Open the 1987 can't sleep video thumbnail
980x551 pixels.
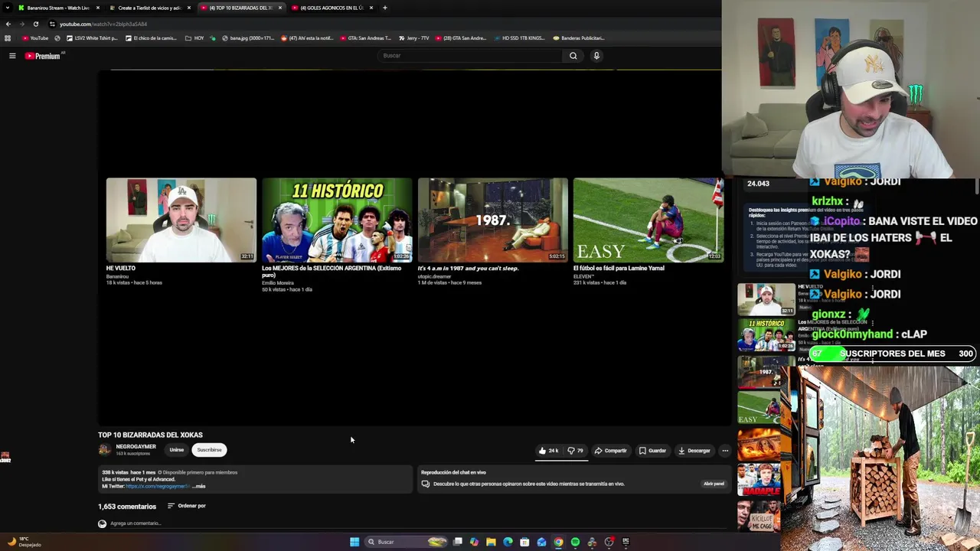pyautogui.click(x=493, y=220)
